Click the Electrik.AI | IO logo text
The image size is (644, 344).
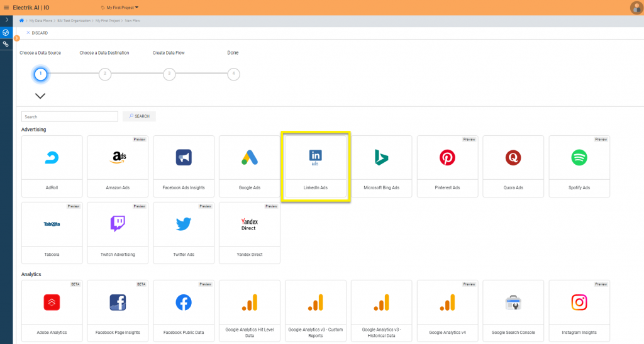[31, 8]
